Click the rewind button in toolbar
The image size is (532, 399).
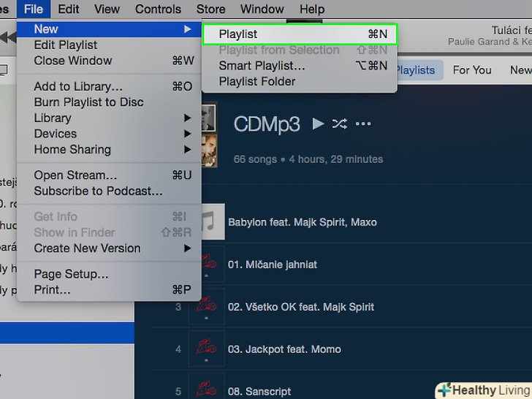[7, 37]
